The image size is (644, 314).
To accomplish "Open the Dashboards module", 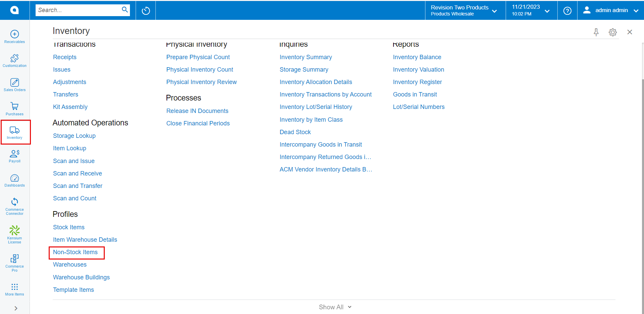I will click(14, 181).
